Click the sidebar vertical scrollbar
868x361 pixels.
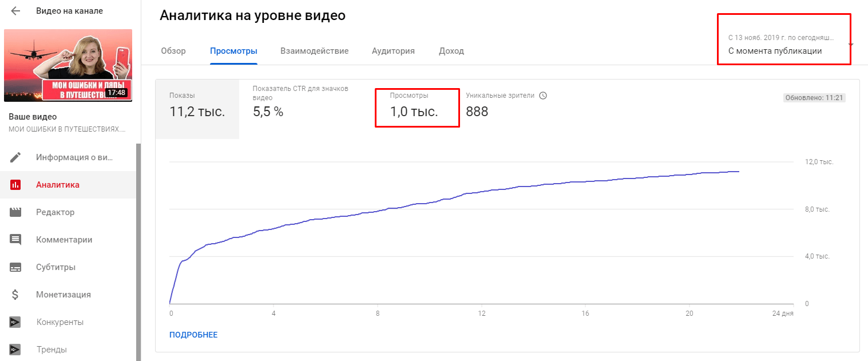point(138,252)
